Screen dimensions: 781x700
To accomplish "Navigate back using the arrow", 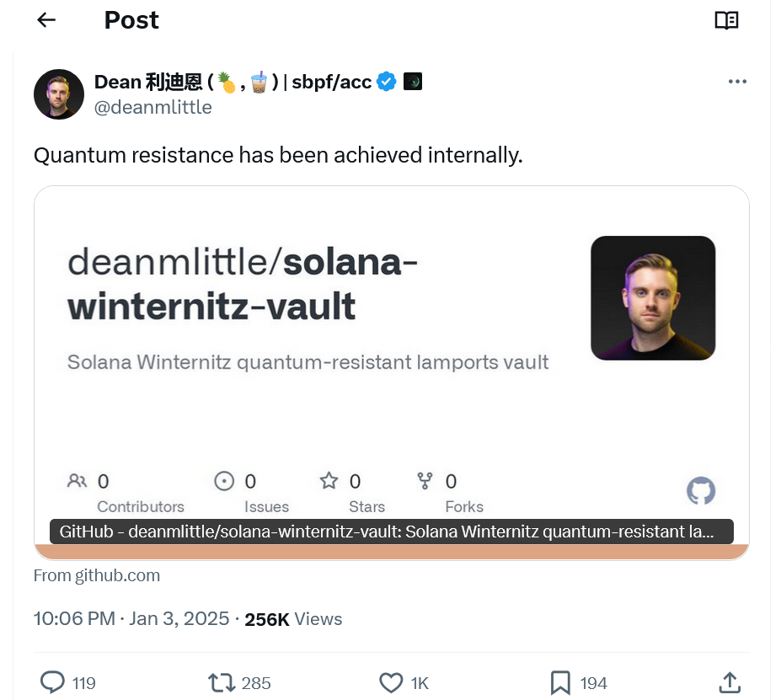I will [x=45, y=19].
